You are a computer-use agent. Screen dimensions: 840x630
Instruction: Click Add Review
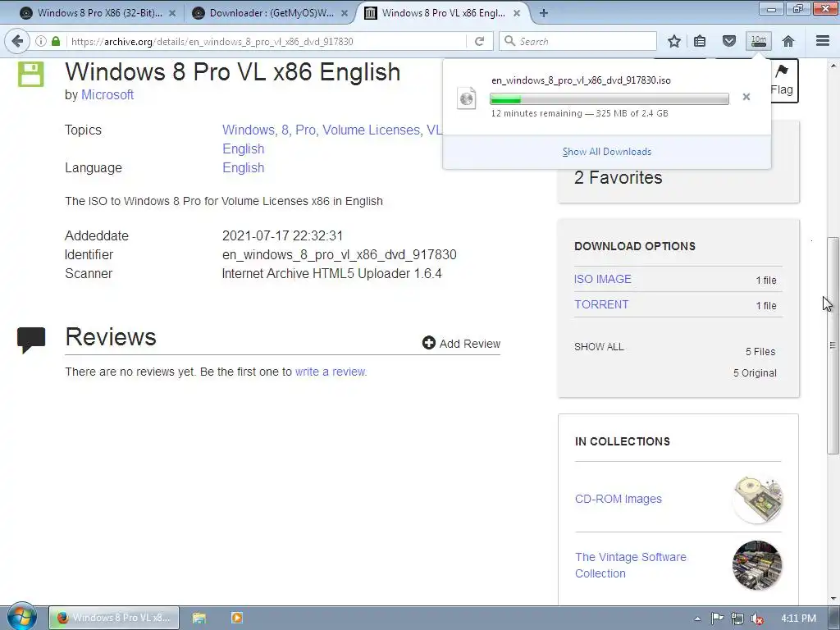[x=461, y=344]
